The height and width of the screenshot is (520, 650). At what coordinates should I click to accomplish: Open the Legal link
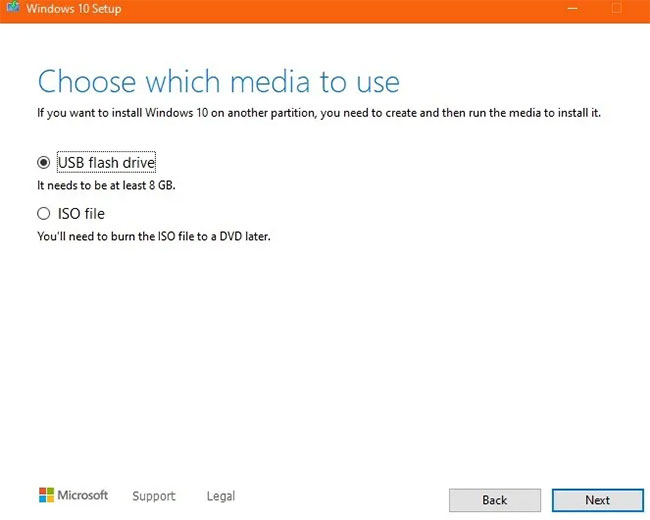click(x=221, y=496)
